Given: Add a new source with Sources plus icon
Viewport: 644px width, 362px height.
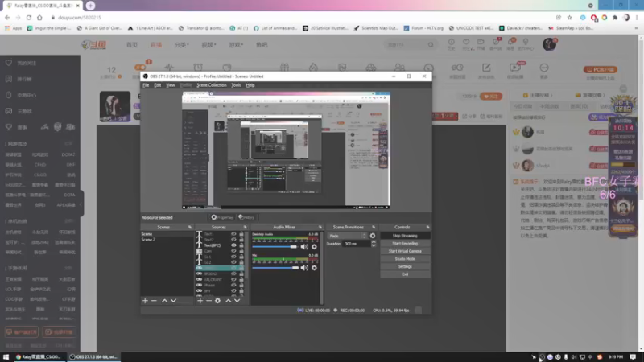Looking at the screenshot, I should click(x=200, y=301).
